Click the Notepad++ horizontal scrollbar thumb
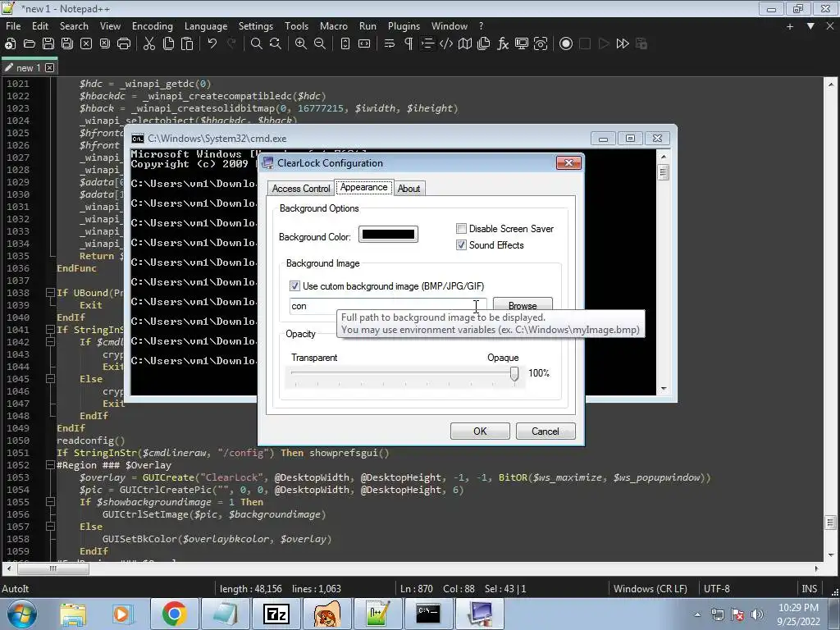The height and width of the screenshot is (630, 840). click(53, 568)
